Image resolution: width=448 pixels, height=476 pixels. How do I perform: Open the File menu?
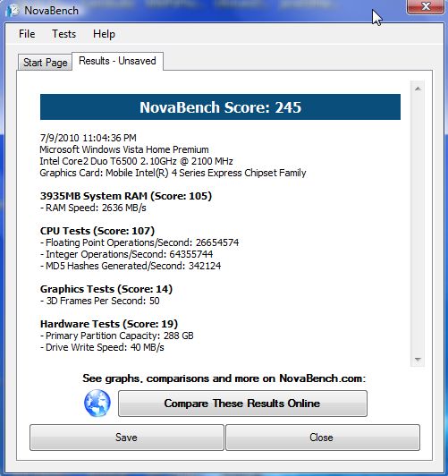click(x=27, y=34)
